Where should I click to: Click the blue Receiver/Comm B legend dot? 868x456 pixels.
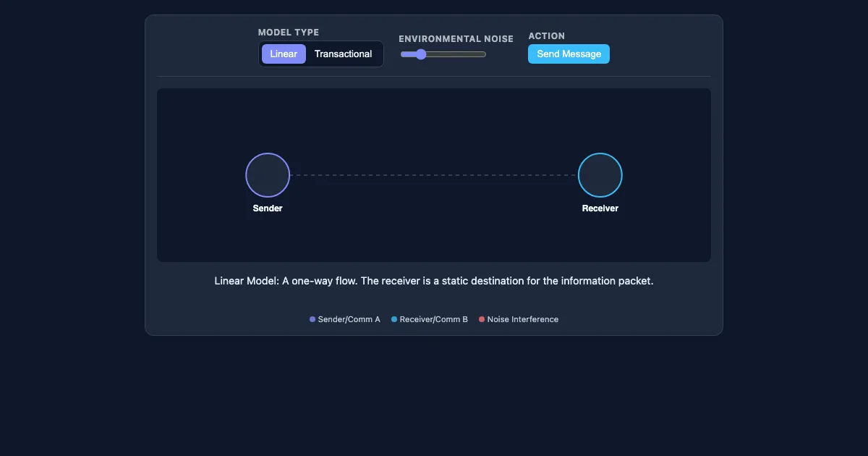(x=394, y=319)
